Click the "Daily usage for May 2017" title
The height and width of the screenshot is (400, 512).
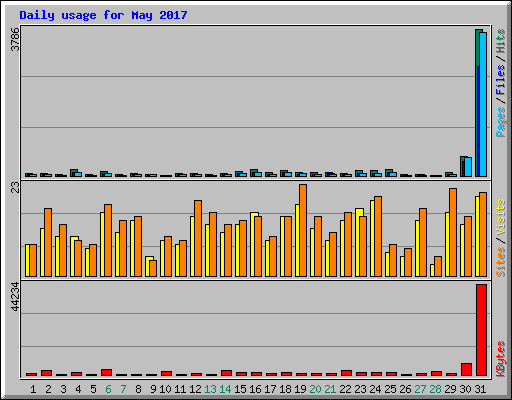tap(103, 15)
